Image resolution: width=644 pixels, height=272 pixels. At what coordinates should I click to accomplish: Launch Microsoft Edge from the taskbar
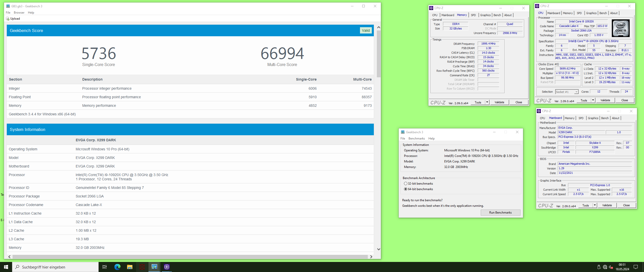(x=117, y=267)
